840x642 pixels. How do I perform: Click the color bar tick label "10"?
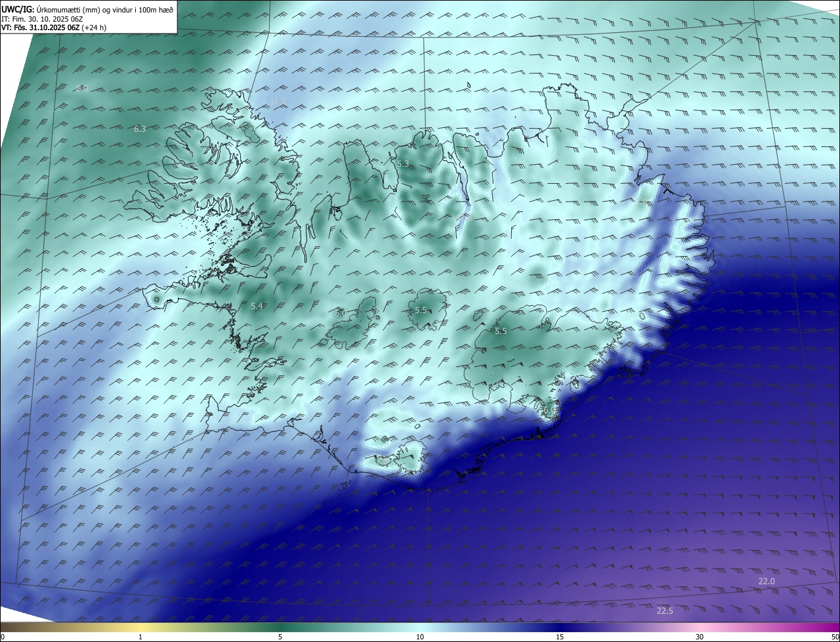(420, 637)
